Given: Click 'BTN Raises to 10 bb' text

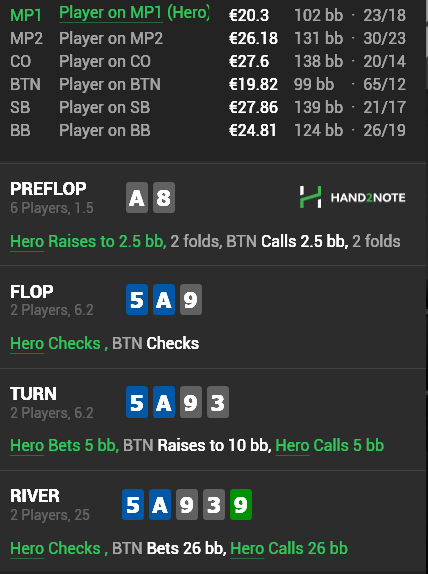Looking at the screenshot, I should pyautogui.click(x=197, y=446).
